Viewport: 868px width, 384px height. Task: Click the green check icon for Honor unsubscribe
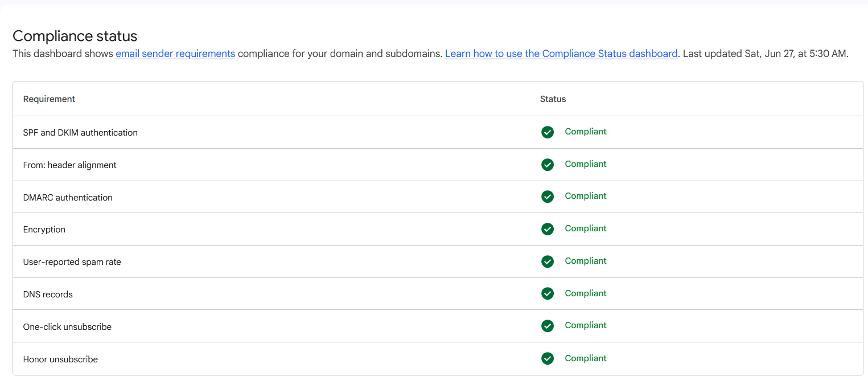(x=548, y=358)
